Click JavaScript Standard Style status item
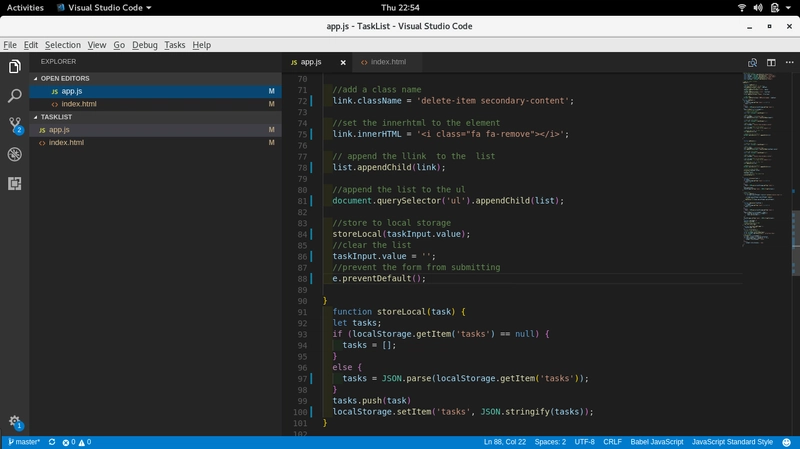800x449 pixels. (x=732, y=442)
